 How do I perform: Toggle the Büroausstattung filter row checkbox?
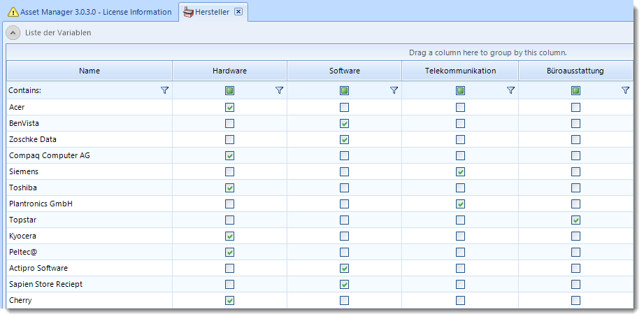click(x=575, y=90)
